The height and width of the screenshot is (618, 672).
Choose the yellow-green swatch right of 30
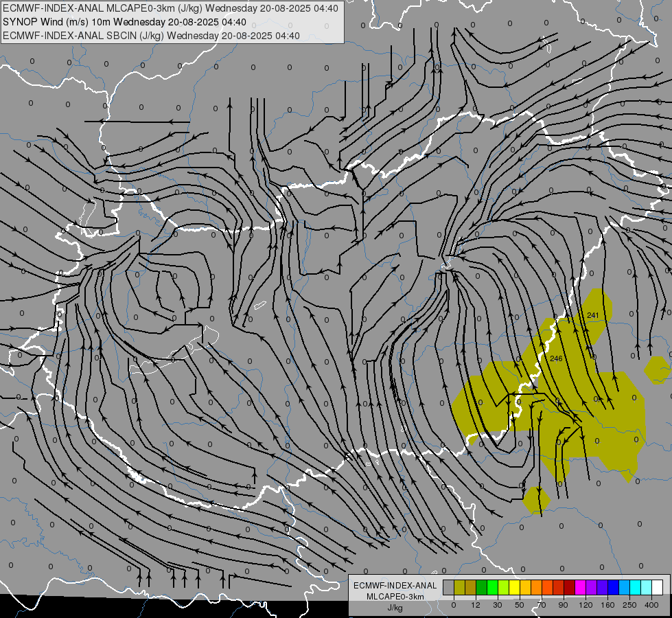tap(504, 587)
